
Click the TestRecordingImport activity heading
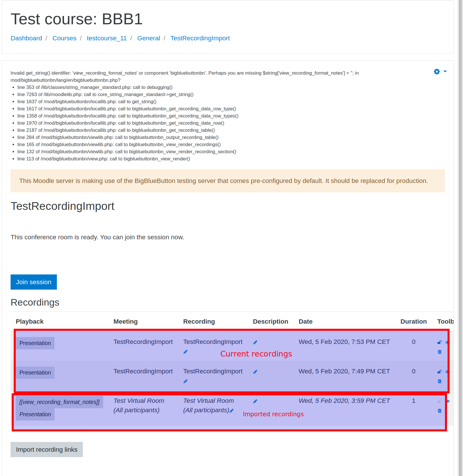[62, 206]
